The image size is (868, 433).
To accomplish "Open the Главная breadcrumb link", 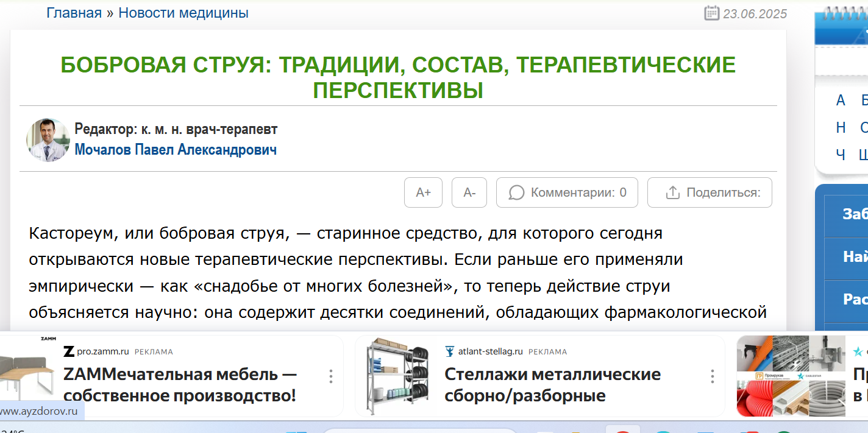I will (74, 13).
